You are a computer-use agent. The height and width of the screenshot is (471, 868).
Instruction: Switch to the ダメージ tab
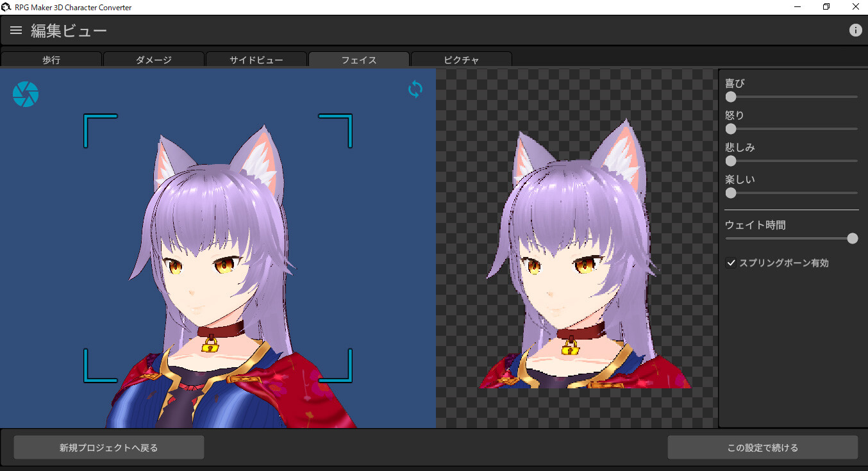pos(154,60)
